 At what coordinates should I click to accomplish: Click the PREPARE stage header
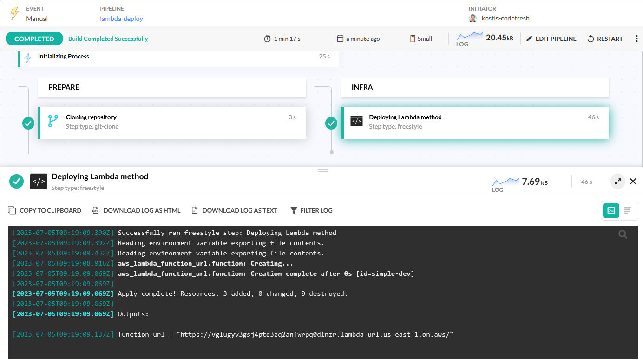click(172, 87)
